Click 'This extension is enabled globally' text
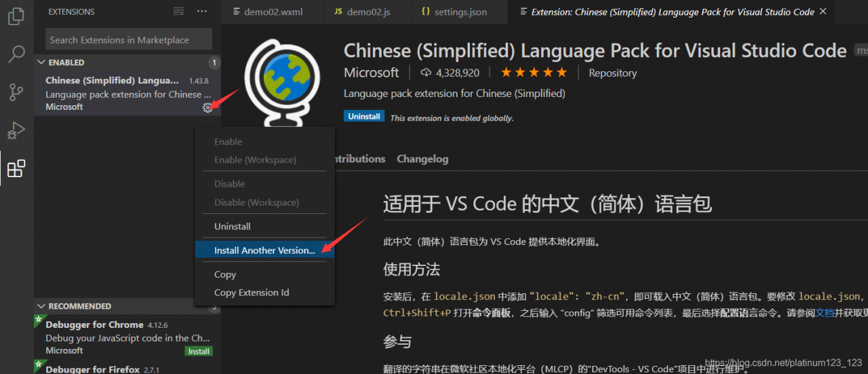868x374 pixels. tap(452, 118)
